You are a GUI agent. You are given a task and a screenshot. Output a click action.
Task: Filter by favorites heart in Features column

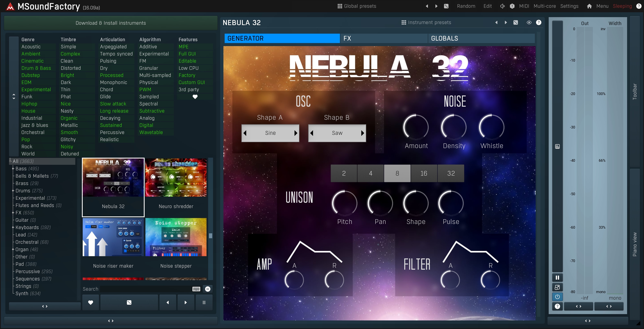(195, 97)
